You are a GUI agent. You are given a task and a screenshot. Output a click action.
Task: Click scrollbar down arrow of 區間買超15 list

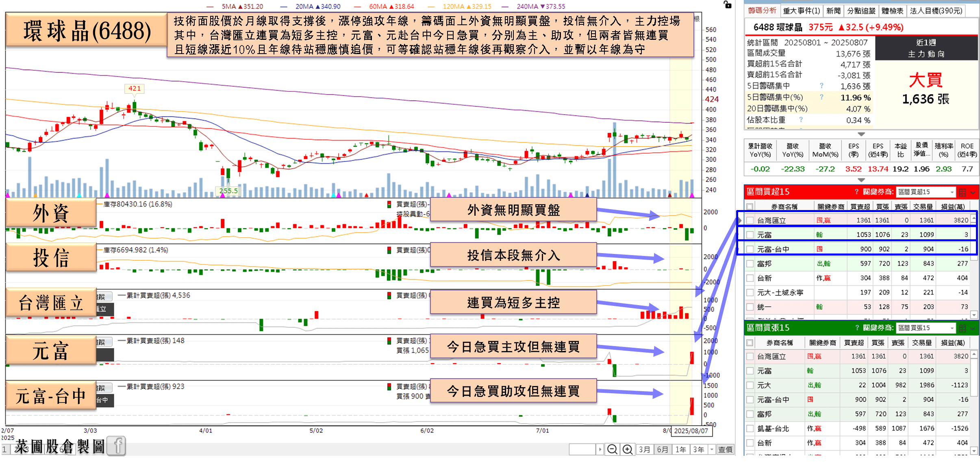973,315
